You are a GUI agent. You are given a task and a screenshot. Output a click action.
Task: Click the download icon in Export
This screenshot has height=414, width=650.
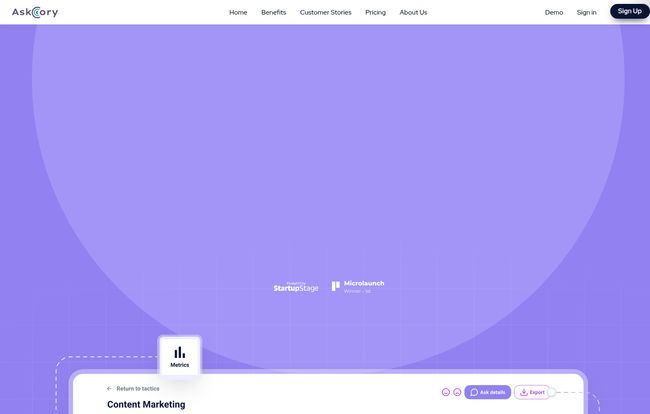(x=524, y=392)
